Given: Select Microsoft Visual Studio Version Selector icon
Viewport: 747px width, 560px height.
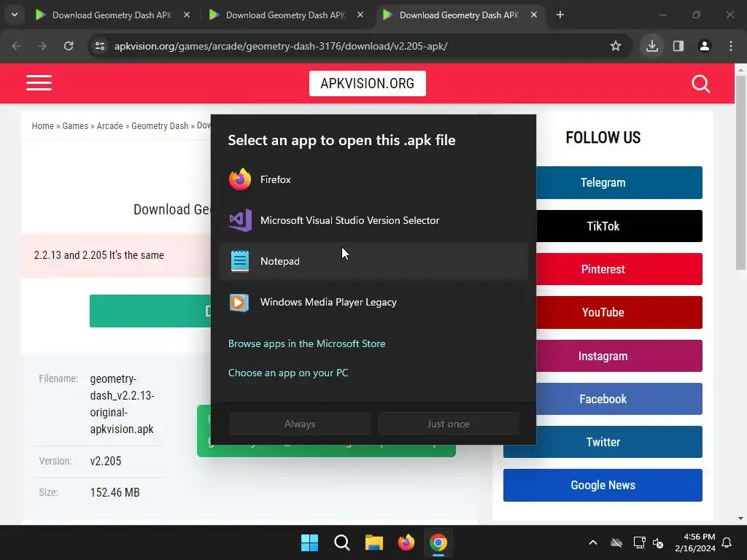Looking at the screenshot, I should point(239,220).
